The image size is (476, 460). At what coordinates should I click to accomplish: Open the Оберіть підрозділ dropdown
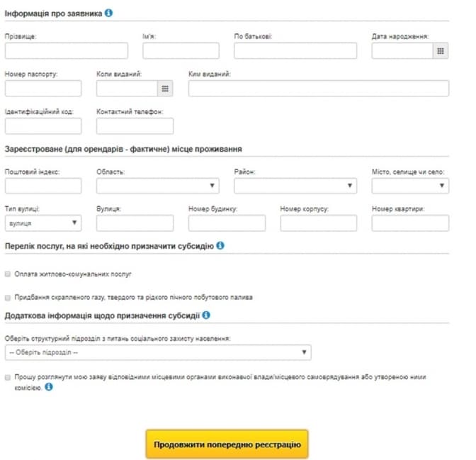click(157, 352)
